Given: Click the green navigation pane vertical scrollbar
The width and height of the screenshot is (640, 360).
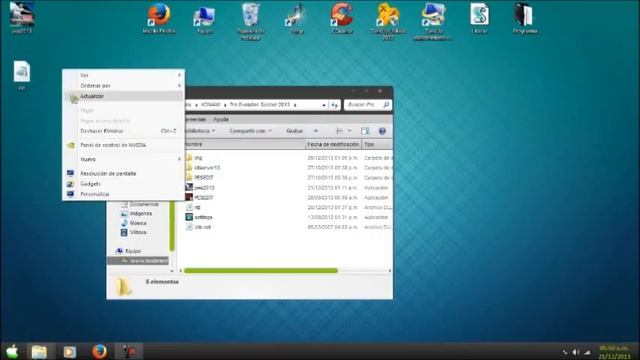Looking at the screenshot, I should (172, 225).
